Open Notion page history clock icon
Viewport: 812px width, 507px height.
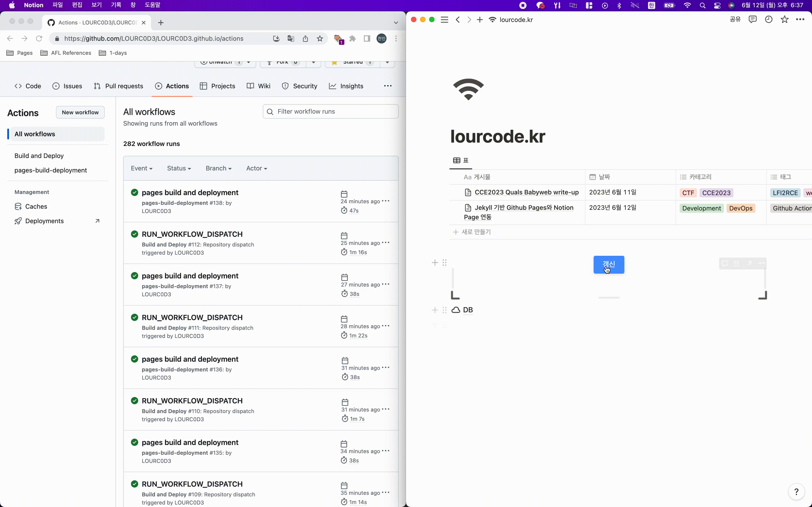(x=768, y=19)
